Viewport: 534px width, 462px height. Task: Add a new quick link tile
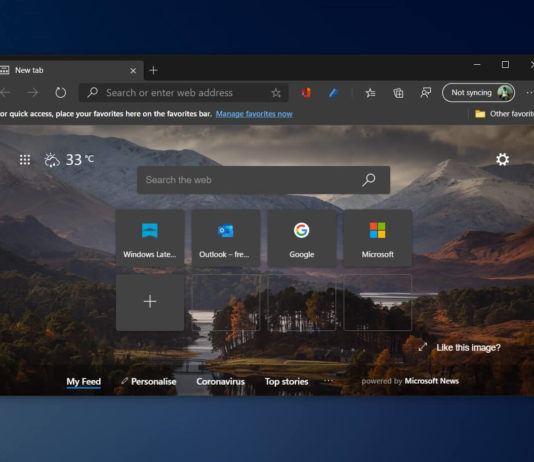tap(150, 302)
